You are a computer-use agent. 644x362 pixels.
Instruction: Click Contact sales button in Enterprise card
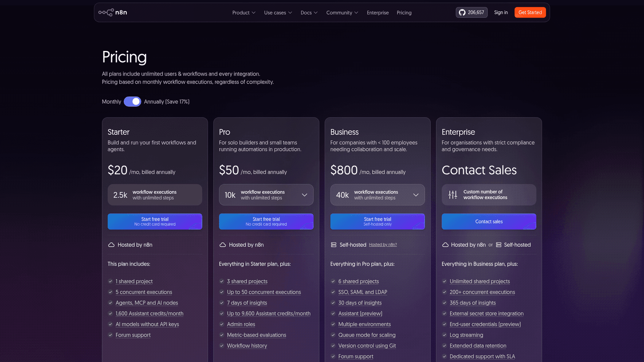(x=489, y=221)
